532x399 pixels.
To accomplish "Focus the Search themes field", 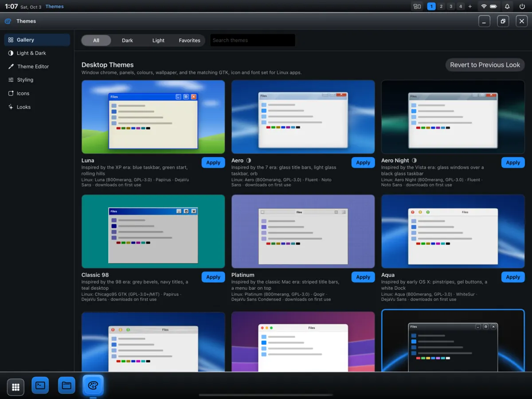I will point(253,40).
